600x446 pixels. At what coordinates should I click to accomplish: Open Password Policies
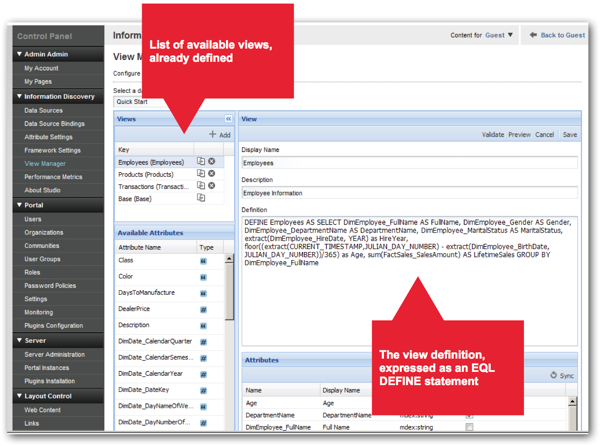(50, 286)
